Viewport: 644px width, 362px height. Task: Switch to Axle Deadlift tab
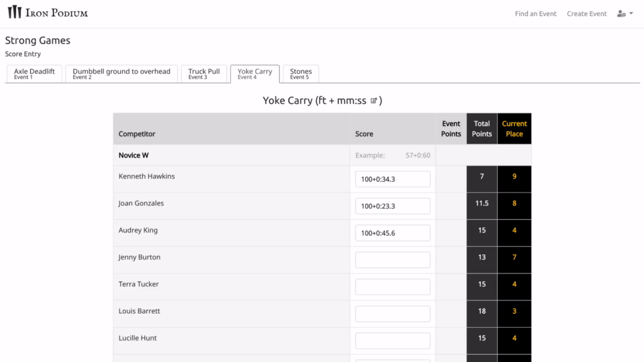coord(34,74)
